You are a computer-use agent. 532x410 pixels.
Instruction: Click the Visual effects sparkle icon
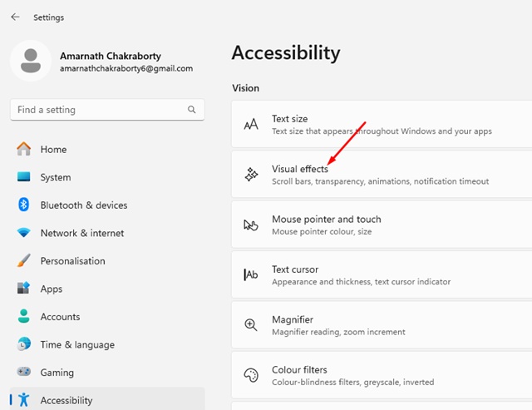click(251, 175)
